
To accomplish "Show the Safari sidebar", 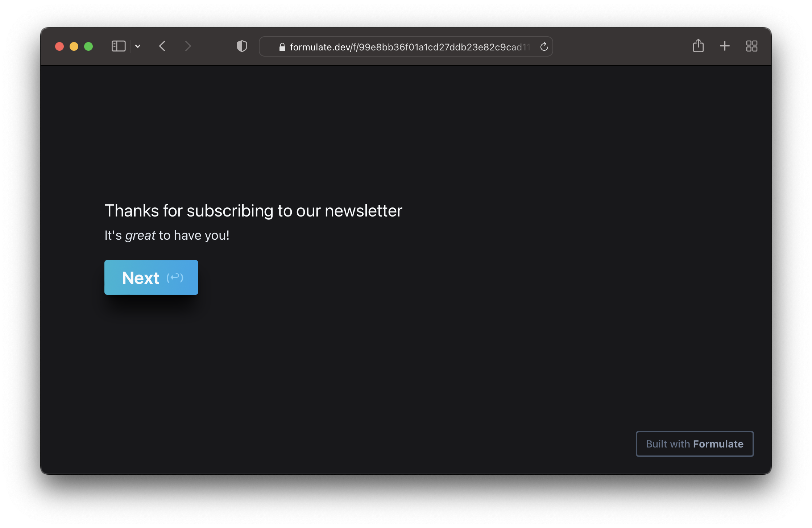I will [119, 46].
